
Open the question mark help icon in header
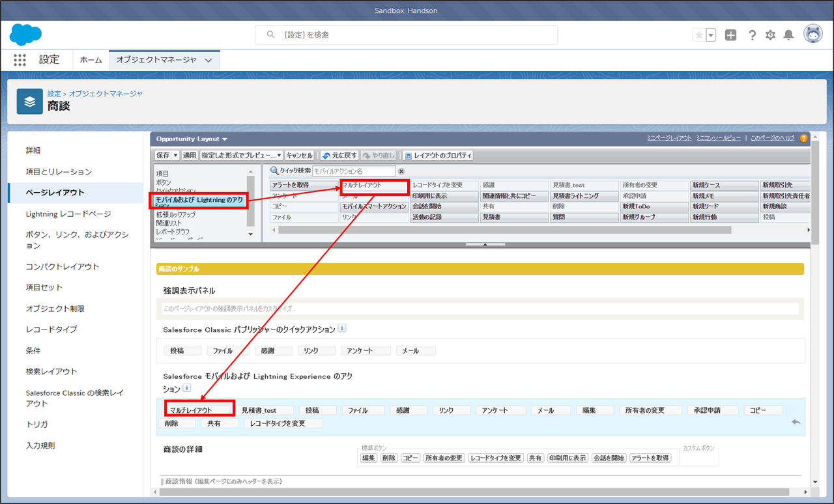752,35
